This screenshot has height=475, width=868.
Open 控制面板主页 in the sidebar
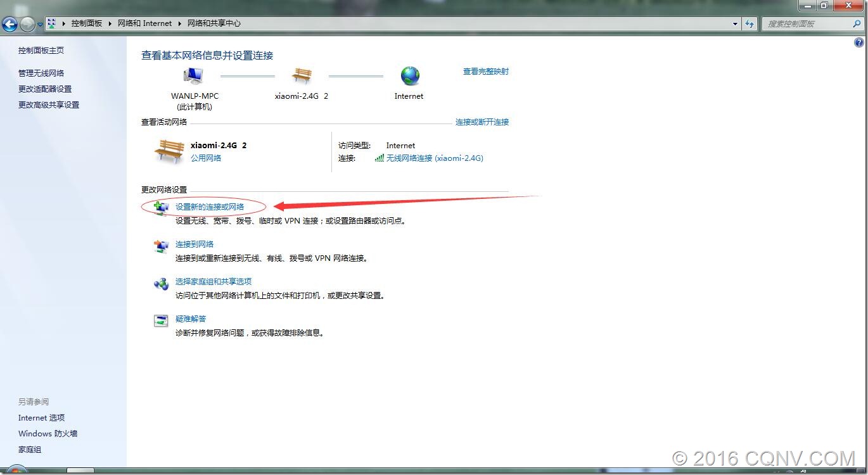click(41, 50)
